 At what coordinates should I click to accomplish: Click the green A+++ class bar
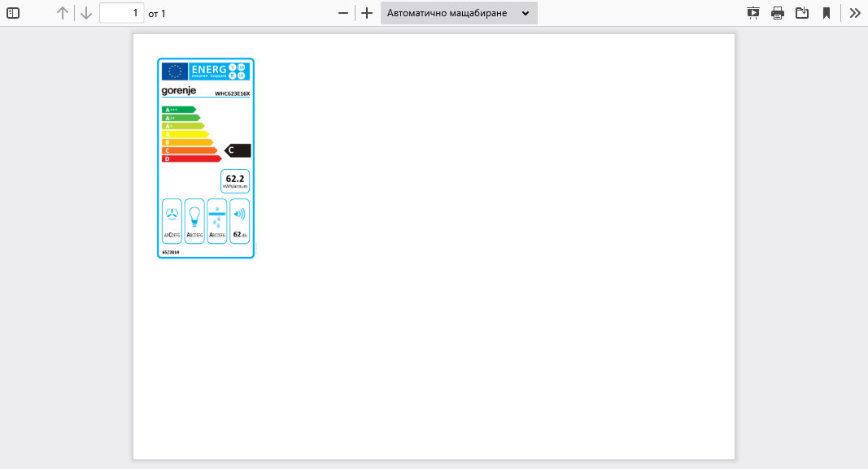[x=179, y=110]
